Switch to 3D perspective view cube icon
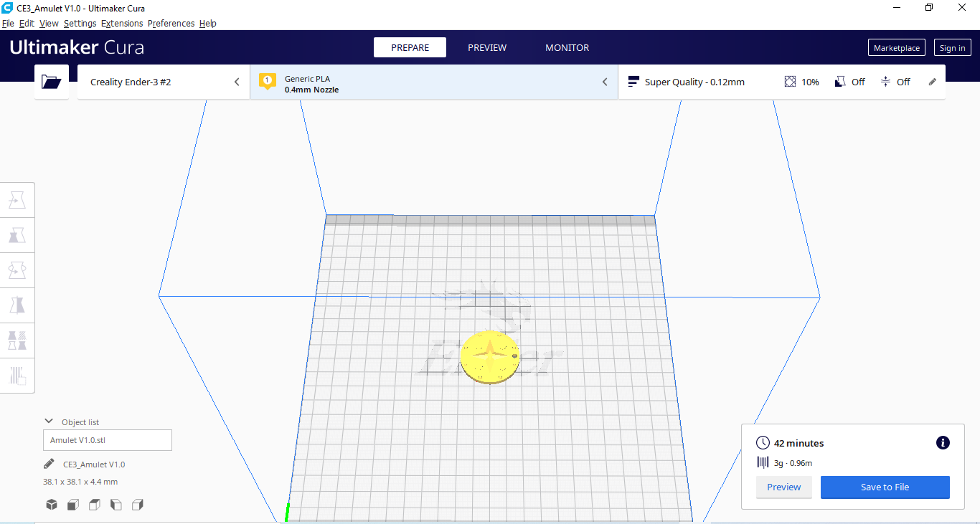Image resolution: width=980 pixels, height=524 pixels. (52, 505)
